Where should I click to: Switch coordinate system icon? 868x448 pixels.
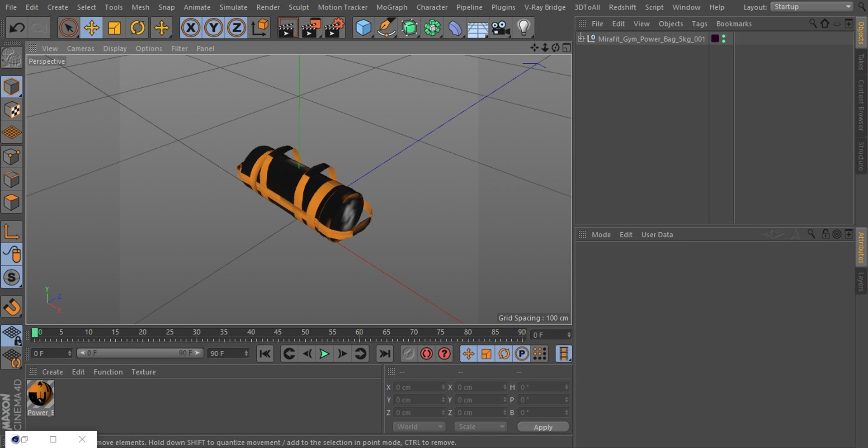click(260, 28)
